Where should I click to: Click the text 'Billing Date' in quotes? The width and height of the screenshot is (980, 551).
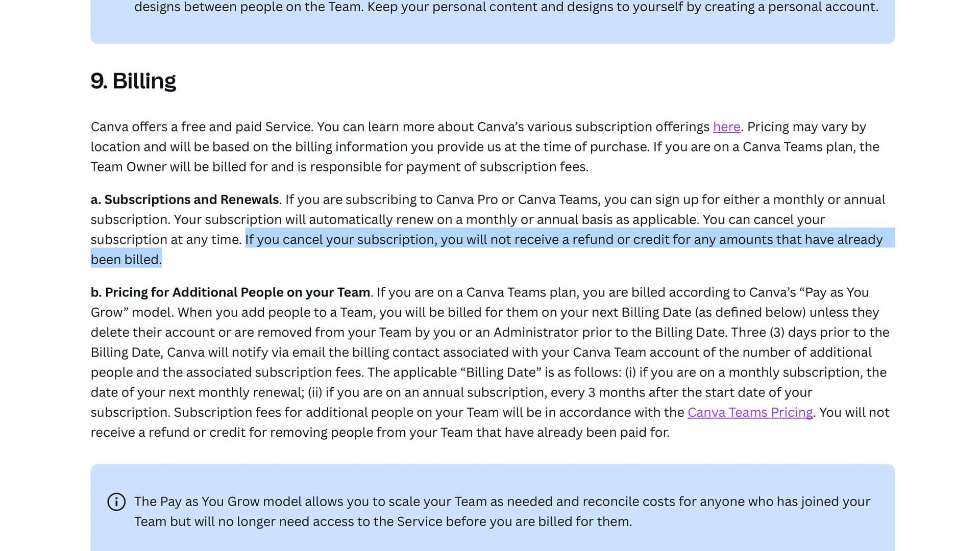pyautogui.click(x=500, y=373)
